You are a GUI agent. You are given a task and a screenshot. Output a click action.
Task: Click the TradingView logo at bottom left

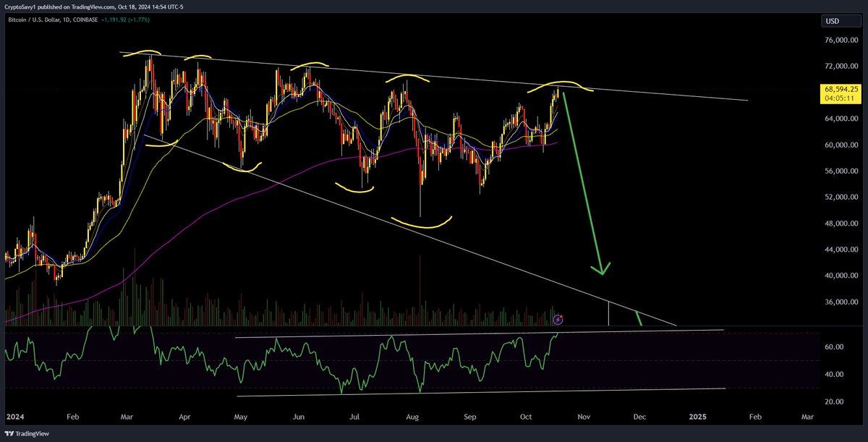coord(28,434)
